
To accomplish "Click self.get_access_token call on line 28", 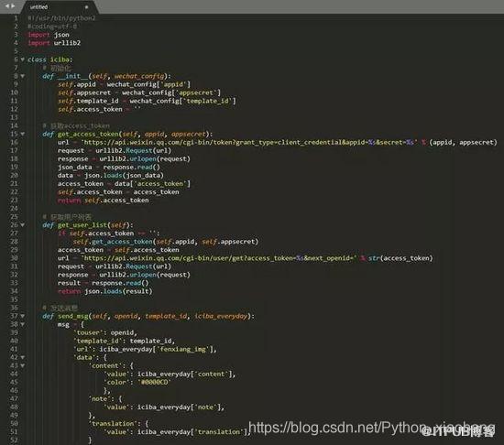I will tap(166, 242).
